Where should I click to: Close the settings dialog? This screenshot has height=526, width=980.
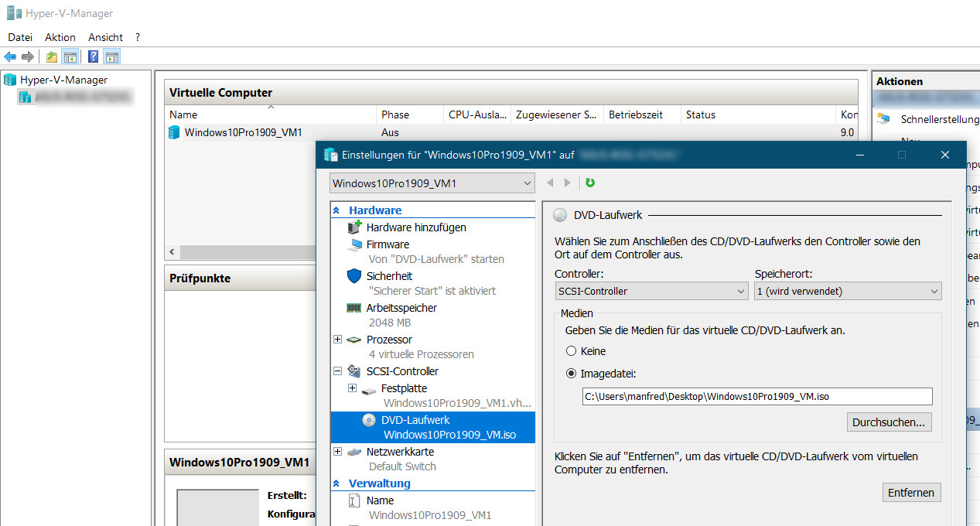click(x=944, y=155)
